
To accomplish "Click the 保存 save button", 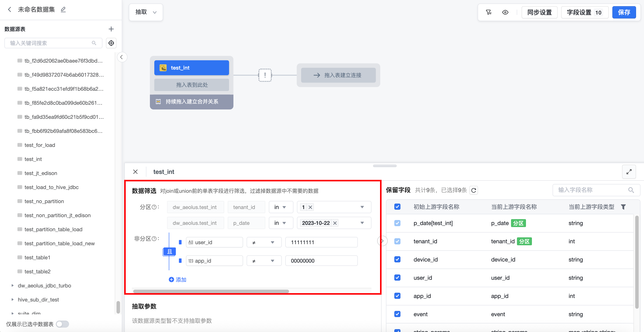I will pos(624,12).
